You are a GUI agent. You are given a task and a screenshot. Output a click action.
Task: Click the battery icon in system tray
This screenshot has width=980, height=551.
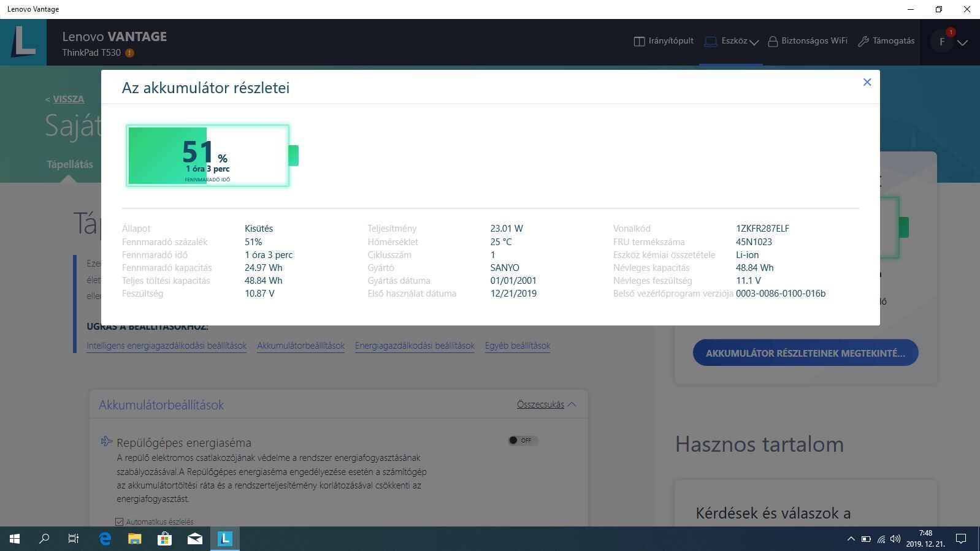click(x=866, y=539)
